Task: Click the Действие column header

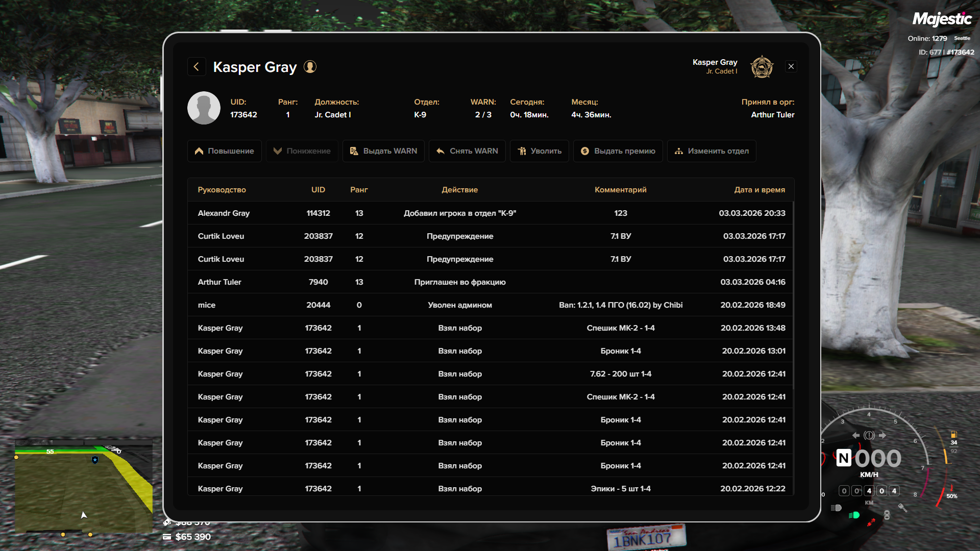Action: coord(459,190)
